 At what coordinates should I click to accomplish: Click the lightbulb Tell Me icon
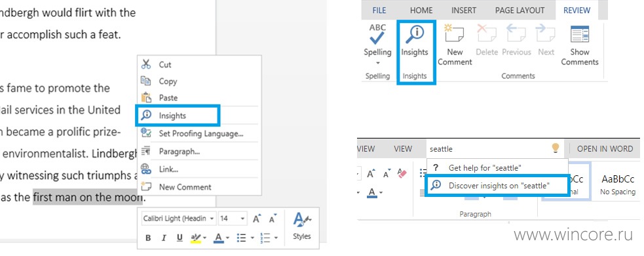pyautogui.click(x=556, y=148)
